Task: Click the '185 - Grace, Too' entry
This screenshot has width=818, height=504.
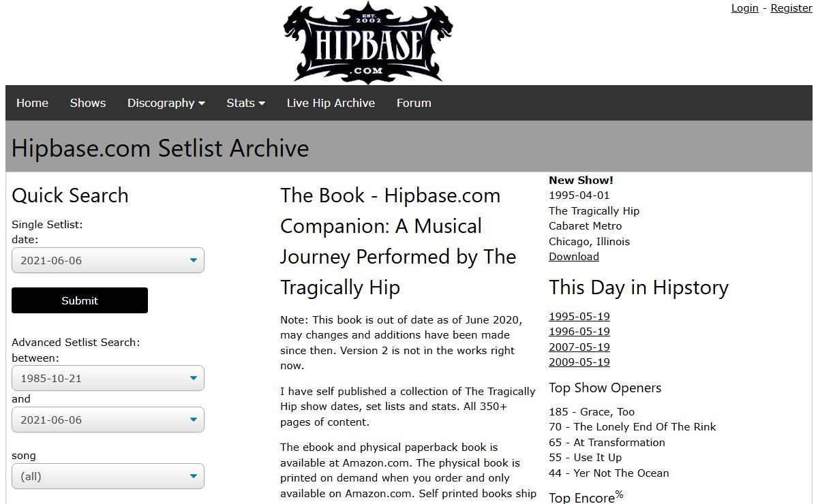Action: 592,411
